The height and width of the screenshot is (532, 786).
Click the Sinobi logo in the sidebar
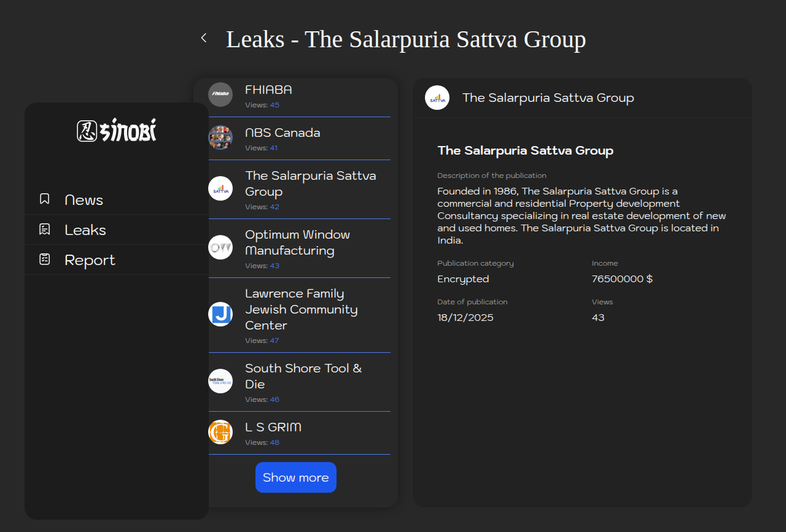[x=117, y=131]
